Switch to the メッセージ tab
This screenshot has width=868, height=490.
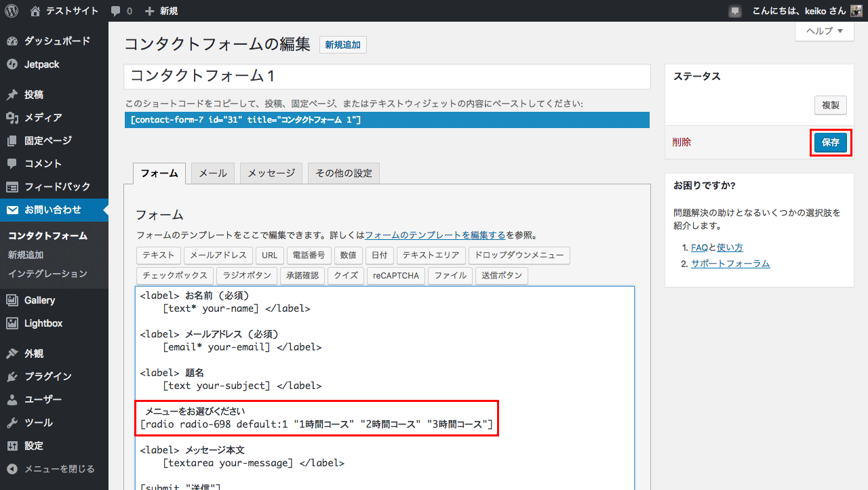point(271,173)
